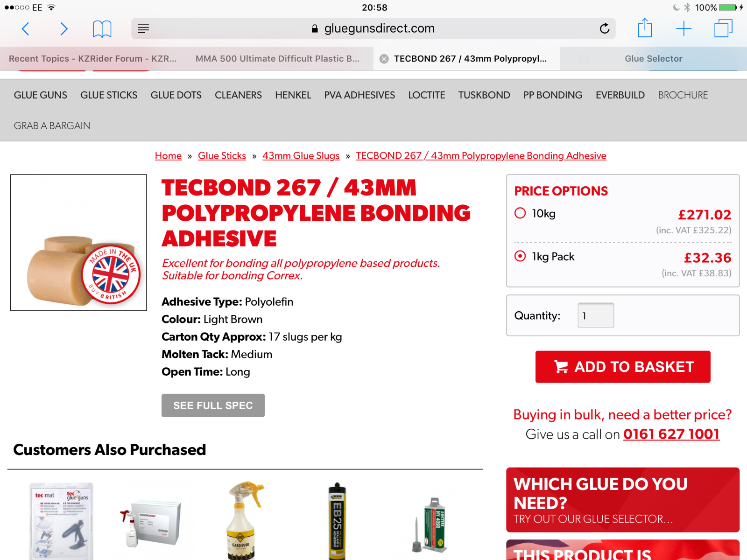Open the tab overview icon

[x=723, y=28]
